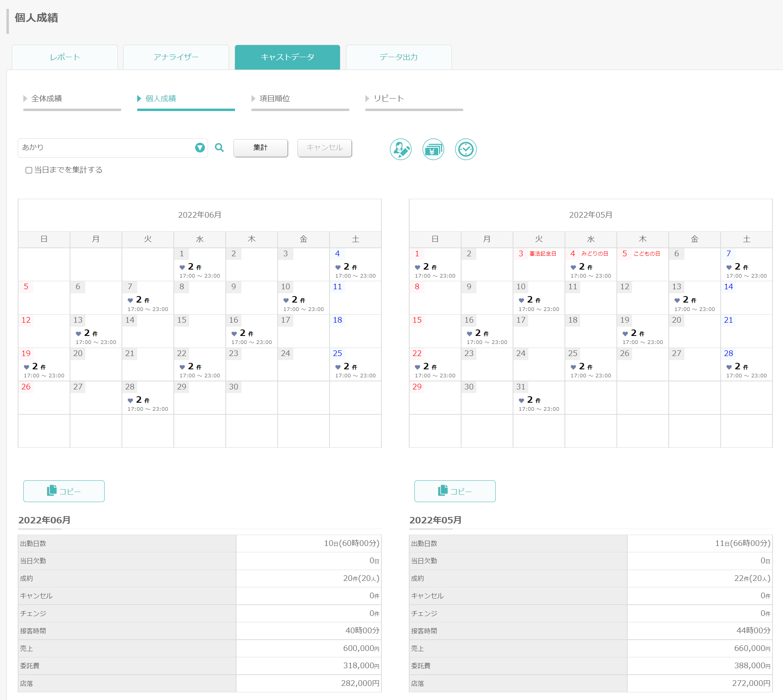This screenshot has height=700, width=783.
Task: Open the あかり cast dropdown arrow
Action: 200,148
